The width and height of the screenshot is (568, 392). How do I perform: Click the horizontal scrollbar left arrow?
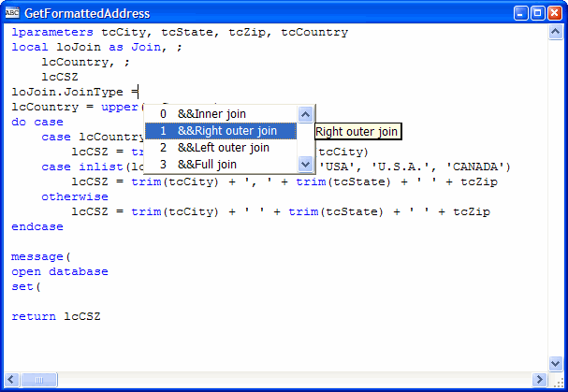[11, 380]
